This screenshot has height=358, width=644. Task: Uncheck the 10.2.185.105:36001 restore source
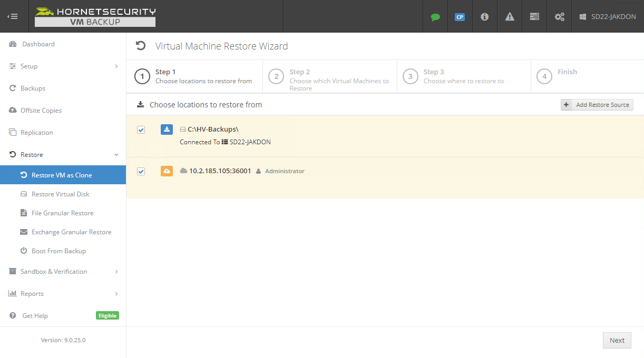click(x=141, y=171)
